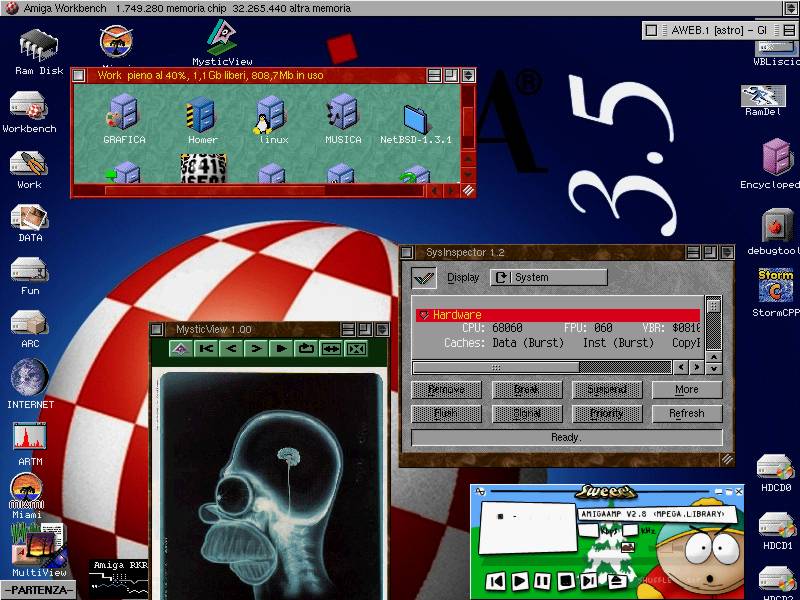This screenshot has width=800, height=600.
Task: Open the Fun drive icon
Action: pos(29,270)
